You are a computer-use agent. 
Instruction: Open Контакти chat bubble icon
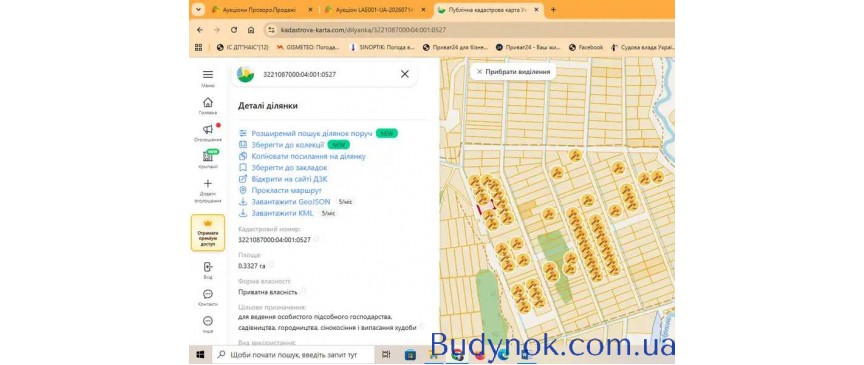[208, 294]
